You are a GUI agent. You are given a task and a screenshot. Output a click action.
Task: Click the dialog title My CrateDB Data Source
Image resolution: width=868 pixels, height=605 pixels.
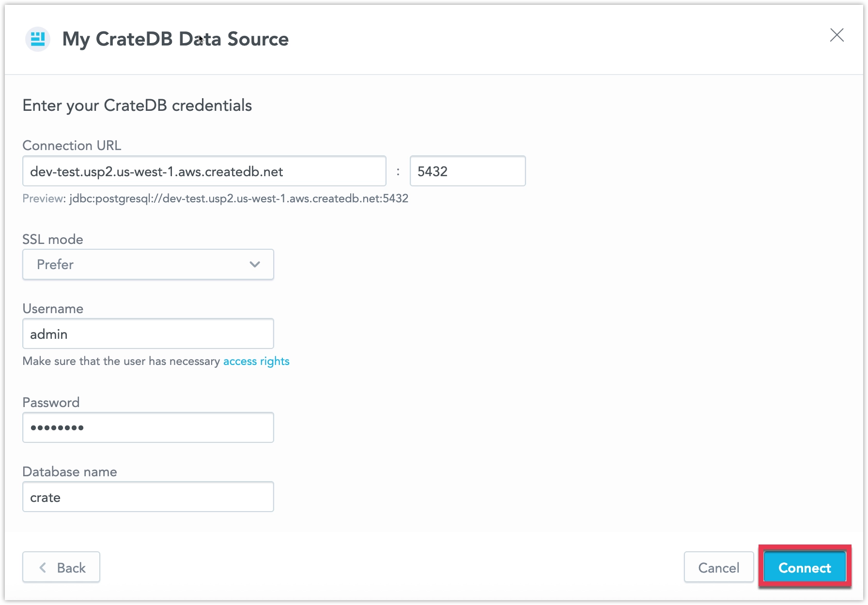(x=175, y=39)
